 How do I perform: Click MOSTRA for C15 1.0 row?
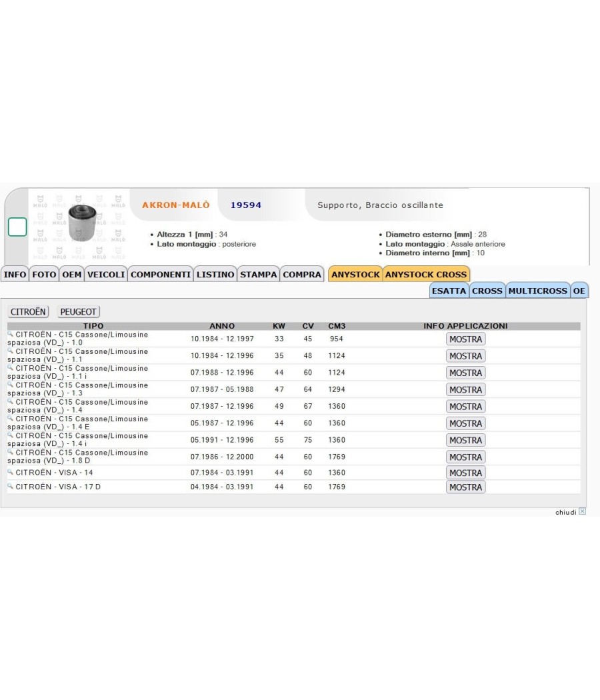tap(465, 339)
